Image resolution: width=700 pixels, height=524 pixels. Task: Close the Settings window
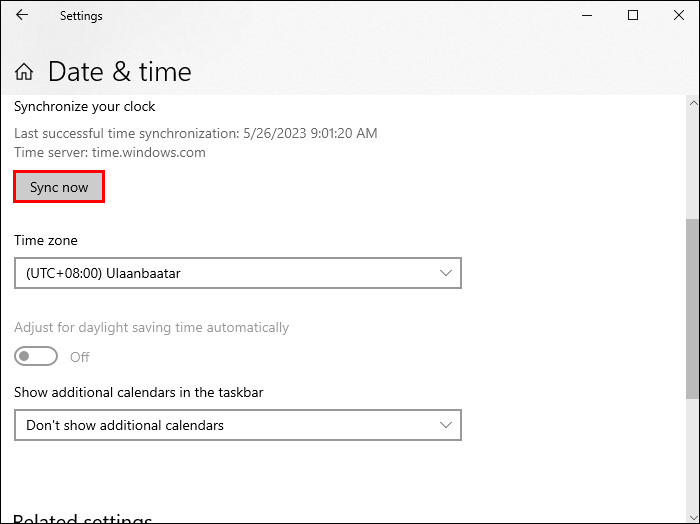click(679, 16)
